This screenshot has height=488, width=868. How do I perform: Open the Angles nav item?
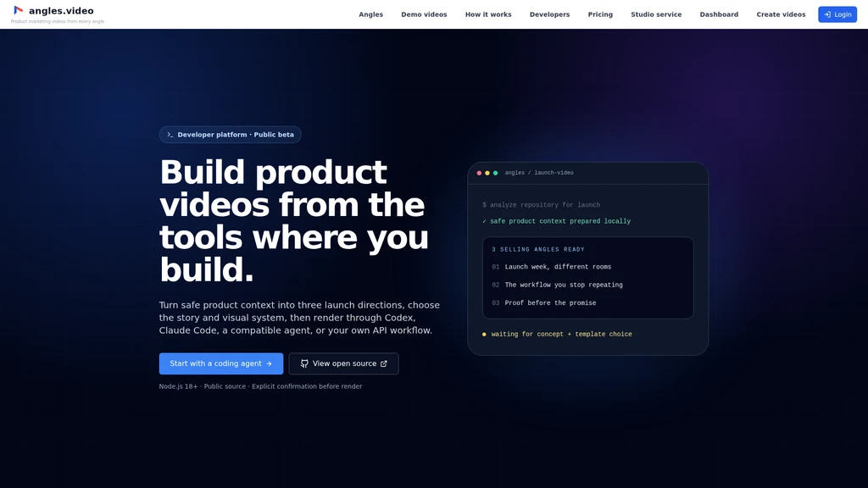(371, 14)
